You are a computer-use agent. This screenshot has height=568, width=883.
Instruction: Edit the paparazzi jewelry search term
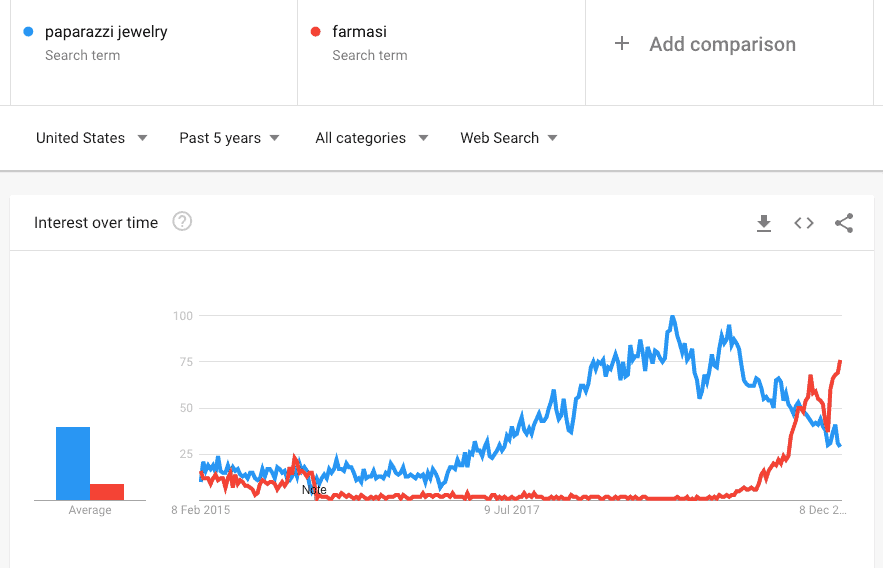click(106, 32)
